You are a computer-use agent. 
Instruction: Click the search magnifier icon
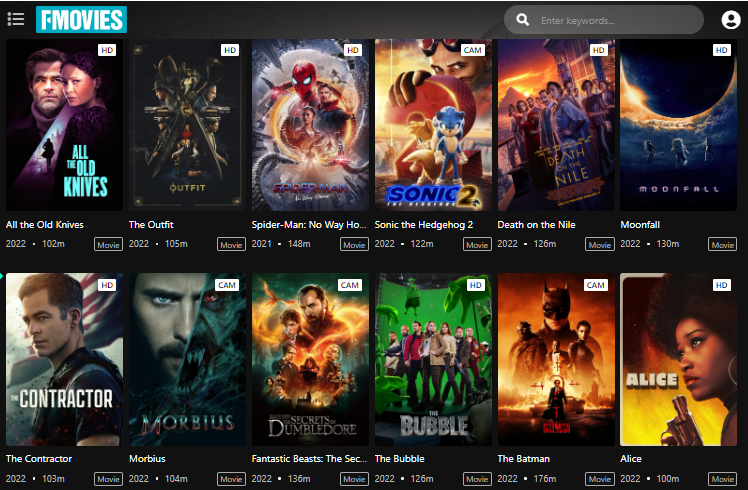[523, 20]
